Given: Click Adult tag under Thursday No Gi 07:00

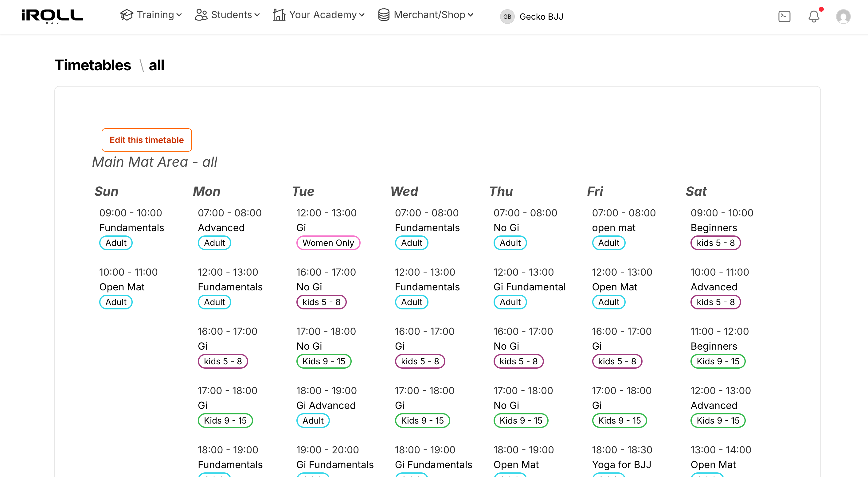Looking at the screenshot, I should tap(510, 243).
